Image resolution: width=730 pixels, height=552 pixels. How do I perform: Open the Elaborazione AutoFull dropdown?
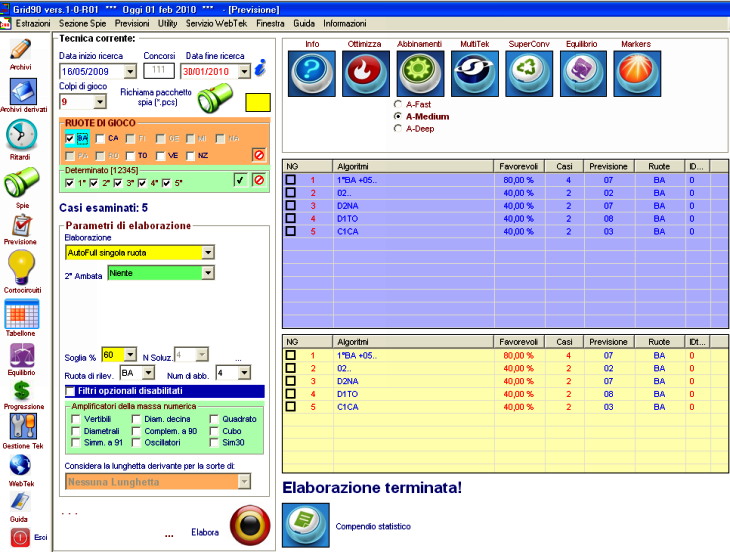click(208, 252)
